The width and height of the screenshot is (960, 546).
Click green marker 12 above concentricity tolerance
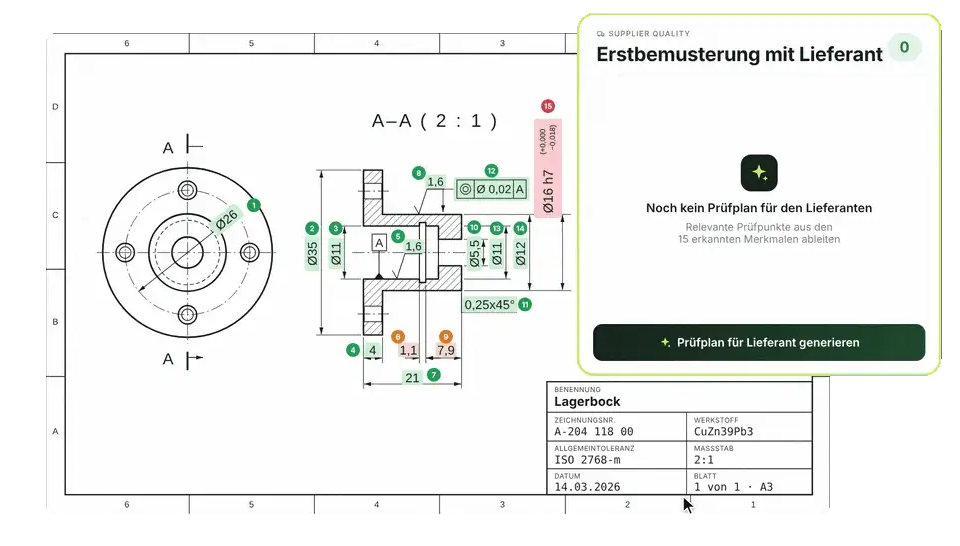click(x=491, y=171)
